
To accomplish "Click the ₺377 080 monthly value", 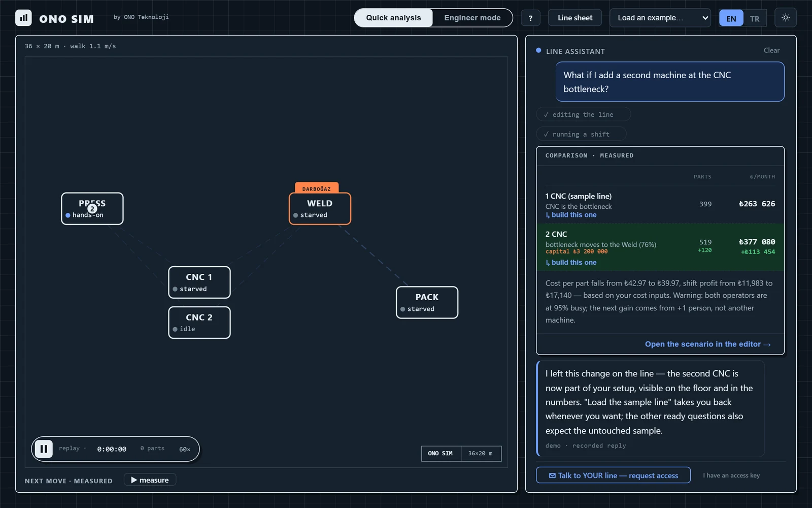I will tap(757, 242).
